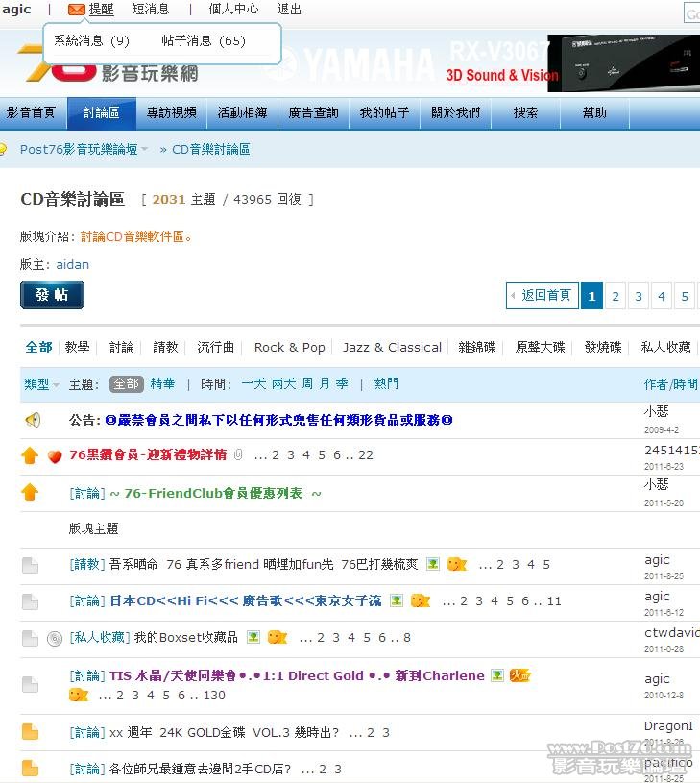Image resolution: width=700 pixels, height=783 pixels.
Task: Filter threads by Jazz & Classical category
Action: [x=392, y=347]
